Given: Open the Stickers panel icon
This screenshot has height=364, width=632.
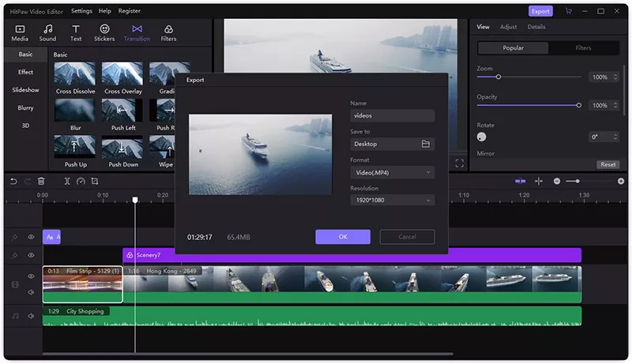Looking at the screenshot, I should (x=104, y=32).
